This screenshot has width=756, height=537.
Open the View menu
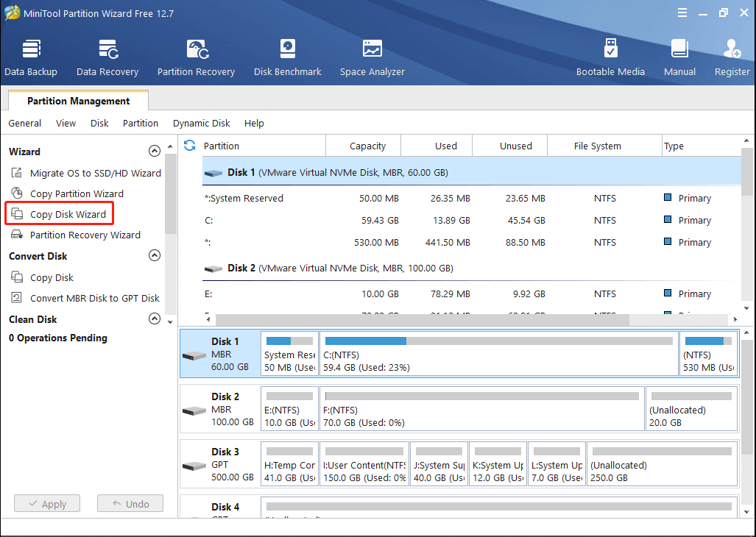pyautogui.click(x=66, y=124)
